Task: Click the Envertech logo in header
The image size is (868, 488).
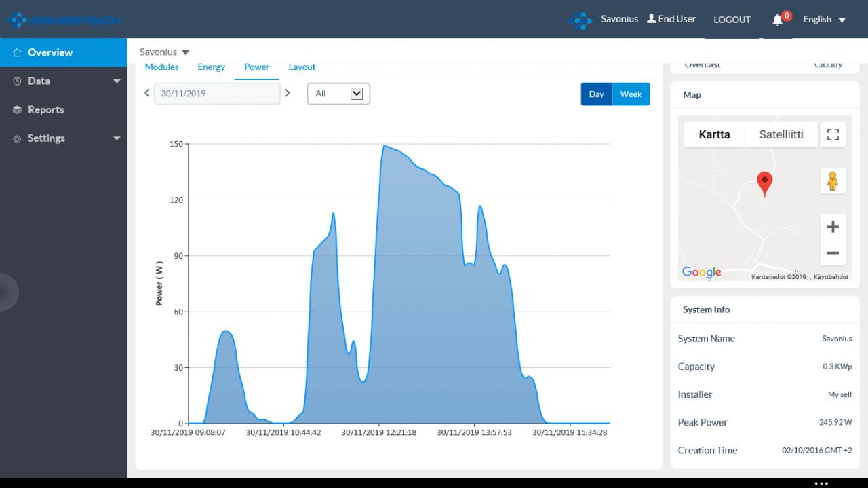Action: (63, 20)
